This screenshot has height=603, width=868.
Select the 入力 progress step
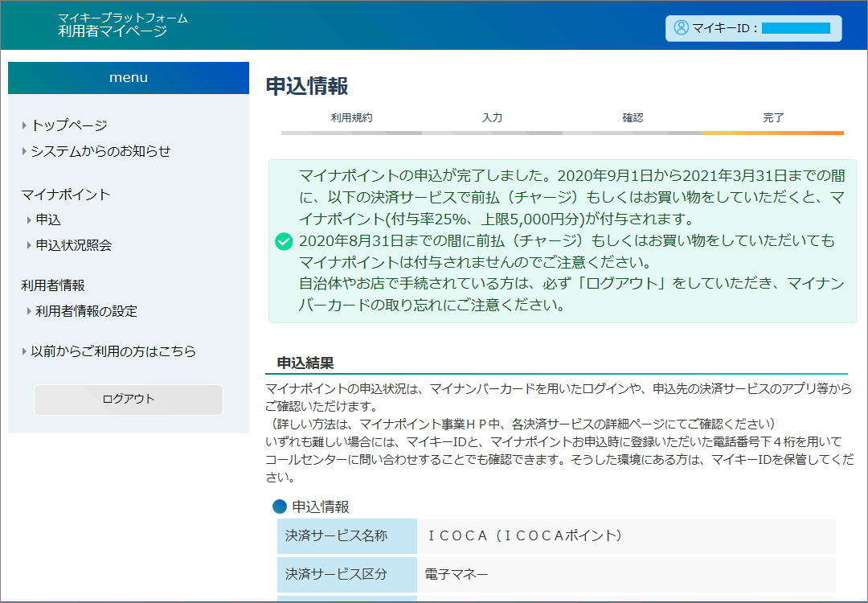point(492,118)
